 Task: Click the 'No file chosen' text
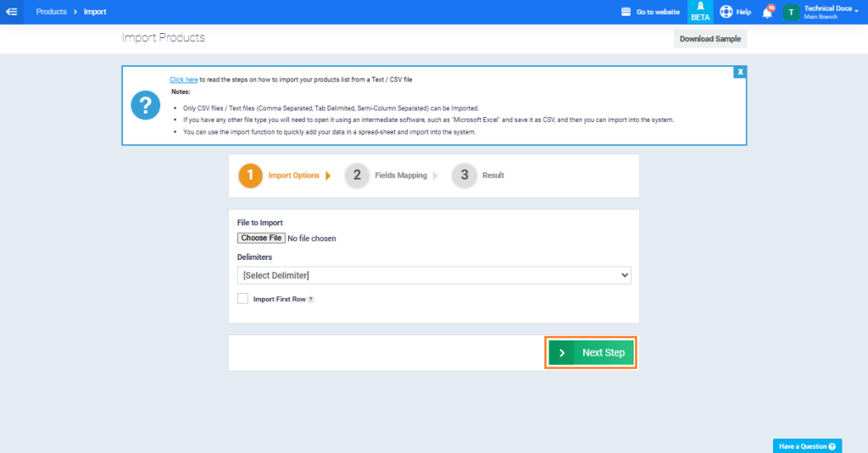pyautogui.click(x=312, y=239)
